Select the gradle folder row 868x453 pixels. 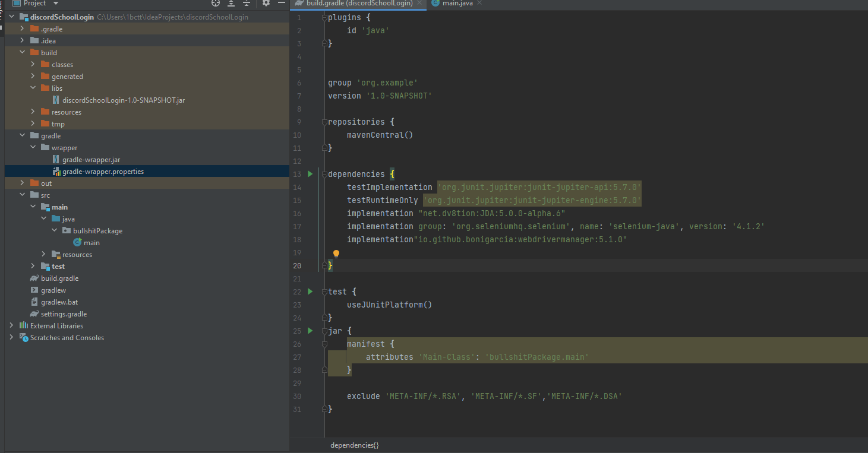pyautogui.click(x=147, y=136)
